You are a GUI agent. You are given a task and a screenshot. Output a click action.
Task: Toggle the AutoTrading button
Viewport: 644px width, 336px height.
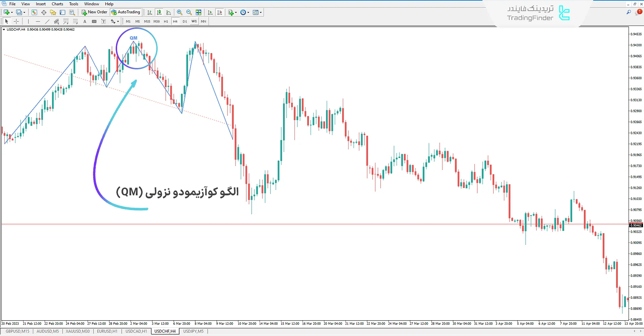coord(126,12)
